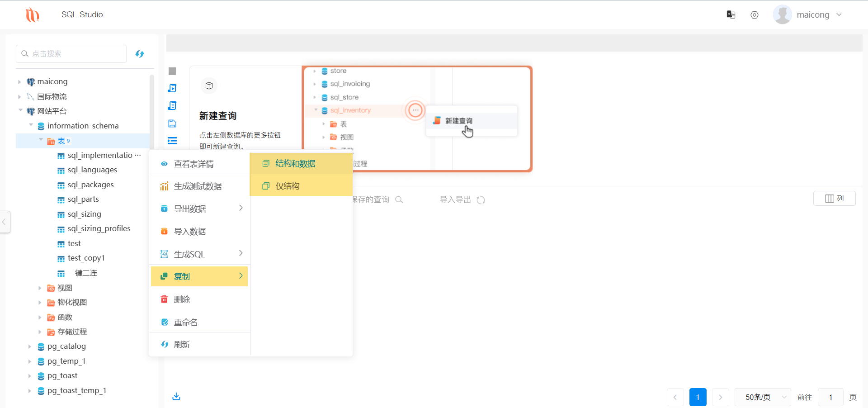Click the 国际物流 MySQL connection icon
Image resolution: width=868 pixels, height=408 pixels.
(31, 96)
